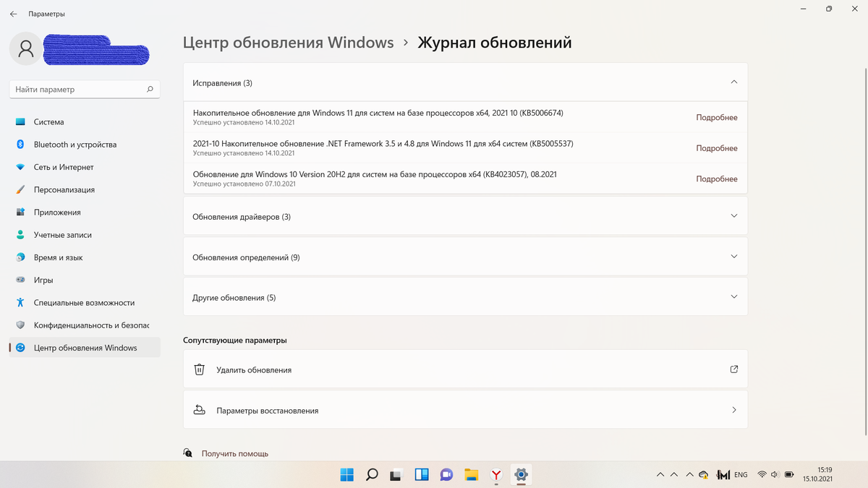This screenshot has width=868, height=488.
Task: Open the user account avatar
Action: [x=26, y=48]
